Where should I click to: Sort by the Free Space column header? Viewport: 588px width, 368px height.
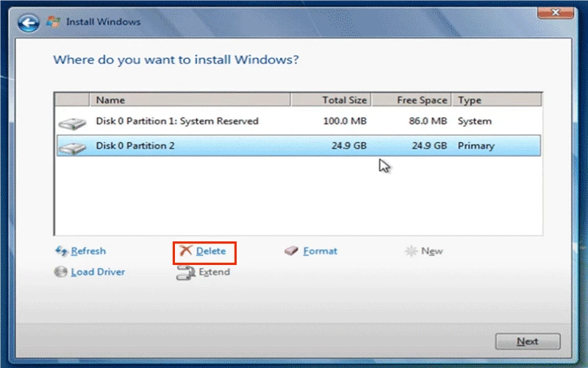[x=412, y=100]
